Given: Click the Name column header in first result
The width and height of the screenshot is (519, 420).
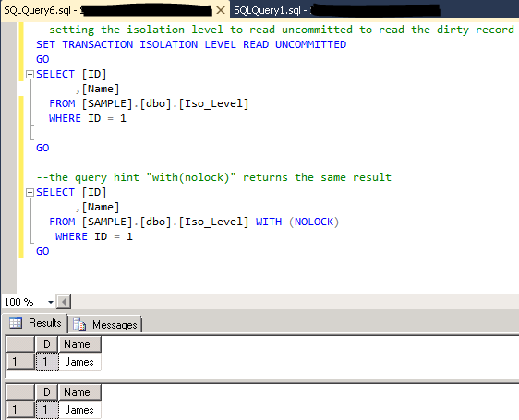Looking at the screenshot, I should pos(79,344).
